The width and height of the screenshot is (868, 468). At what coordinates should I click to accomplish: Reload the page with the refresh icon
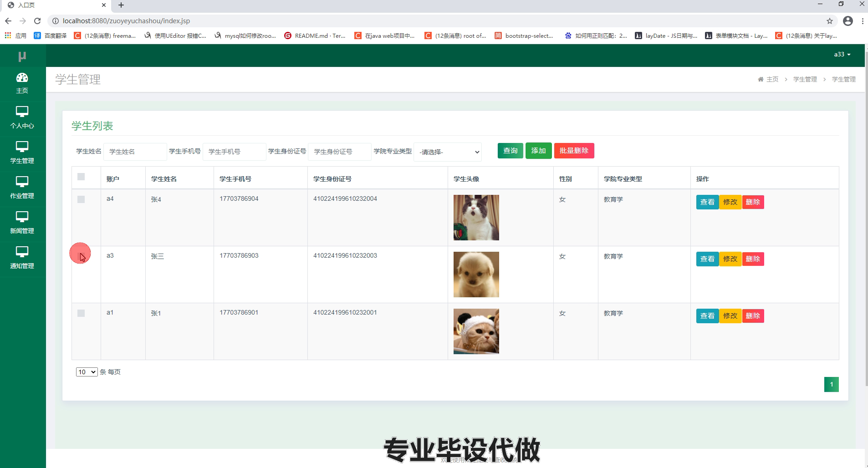click(37, 21)
